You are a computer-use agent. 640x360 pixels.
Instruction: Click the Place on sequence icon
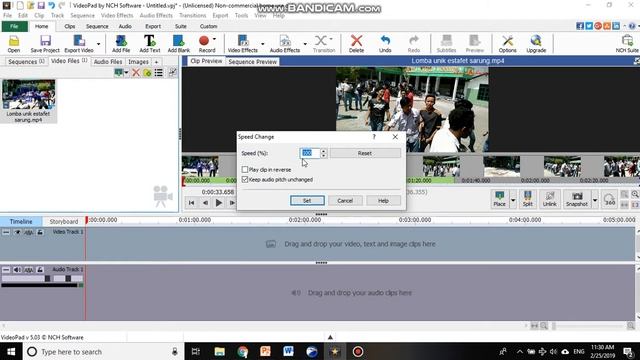pyautogui.click(x=499, y=199)
